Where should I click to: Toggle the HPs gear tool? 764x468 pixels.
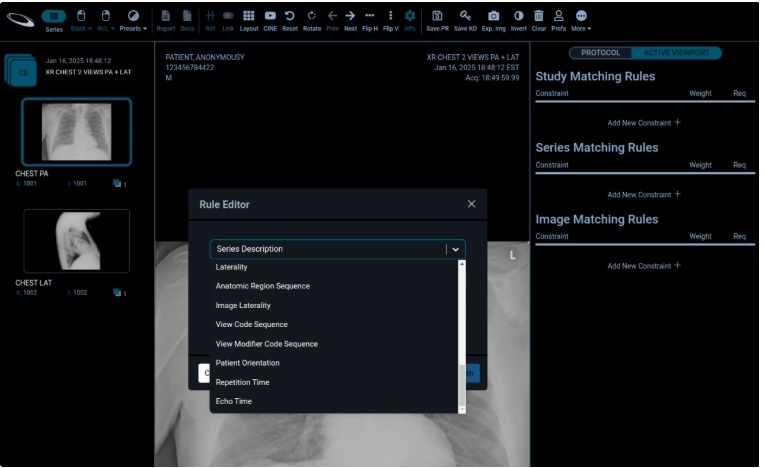point(410,20)
